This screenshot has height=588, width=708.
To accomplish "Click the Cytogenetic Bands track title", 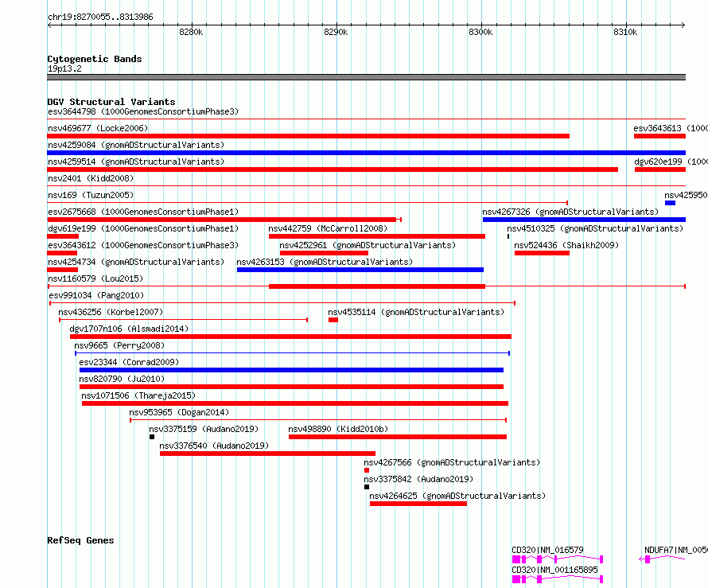I will click(95, 59).
